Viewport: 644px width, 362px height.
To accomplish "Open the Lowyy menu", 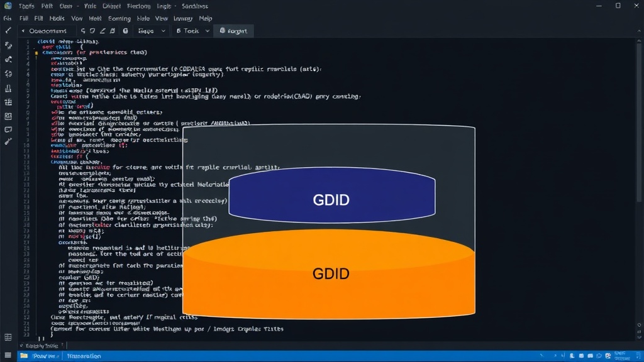I will pyautogui.click(x=183, y=18).
